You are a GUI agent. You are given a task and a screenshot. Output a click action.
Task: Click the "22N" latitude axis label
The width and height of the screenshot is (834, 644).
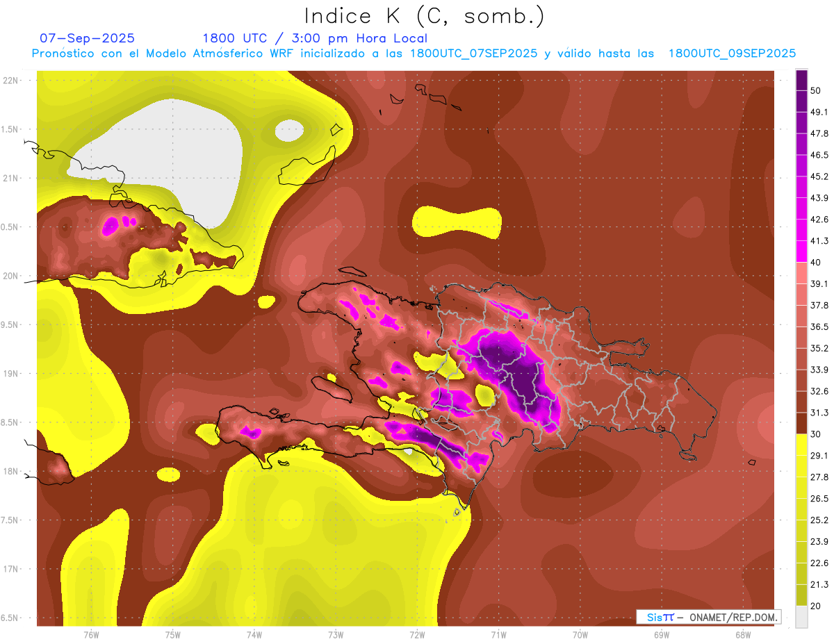[x=11, y=80]
